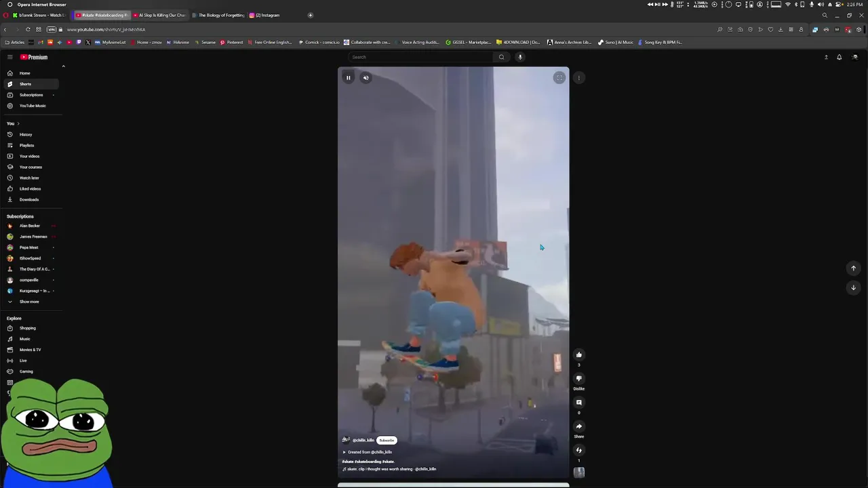Toggle system microphone icon in menu bar
This screenshot has width=868, height=488.
pyautogui.click(x=812, y=5)
